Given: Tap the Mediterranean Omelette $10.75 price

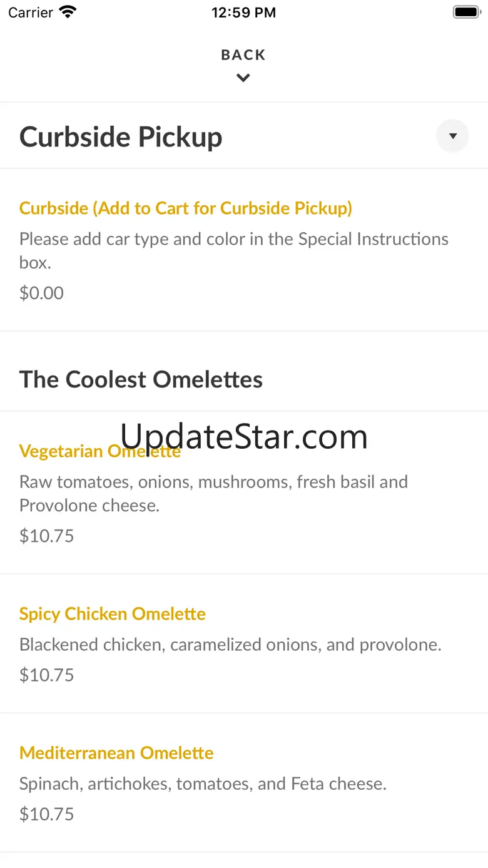Looking at the screenshot, I should (46, 814).
